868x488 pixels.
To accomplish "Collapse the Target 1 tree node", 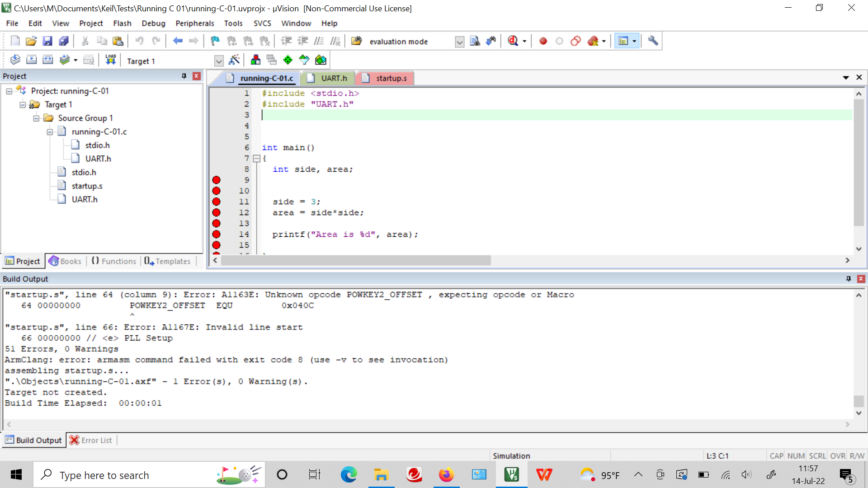I will click(23, 105).
